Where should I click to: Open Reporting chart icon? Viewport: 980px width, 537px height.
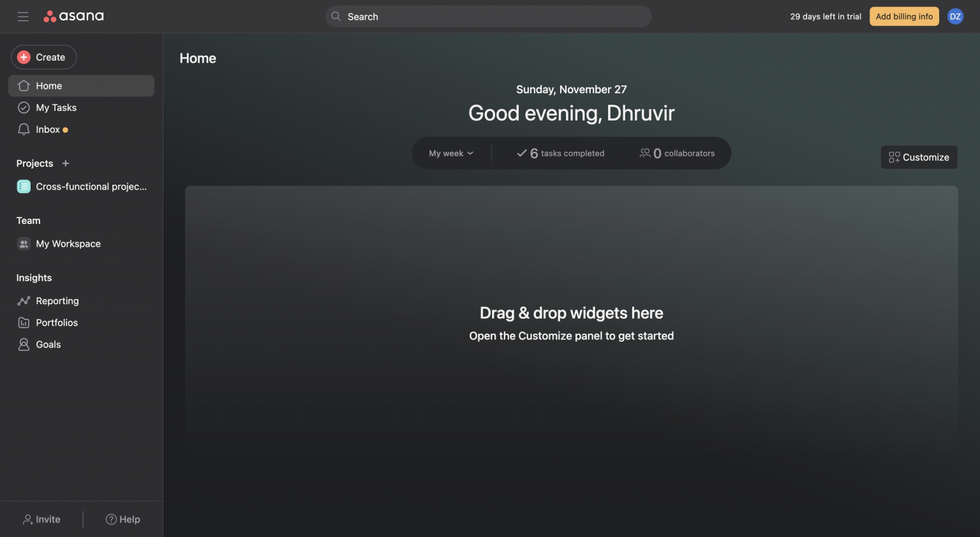coord(24,301)
